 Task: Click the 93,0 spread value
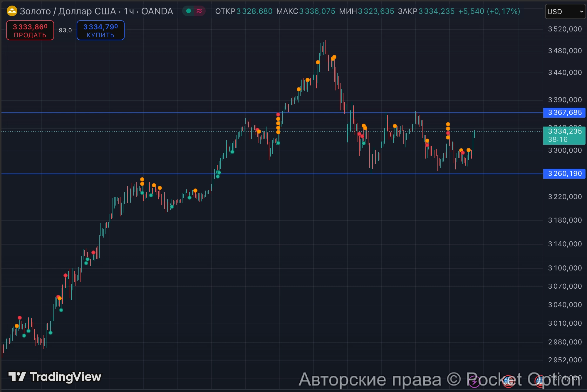pos(65,30)
